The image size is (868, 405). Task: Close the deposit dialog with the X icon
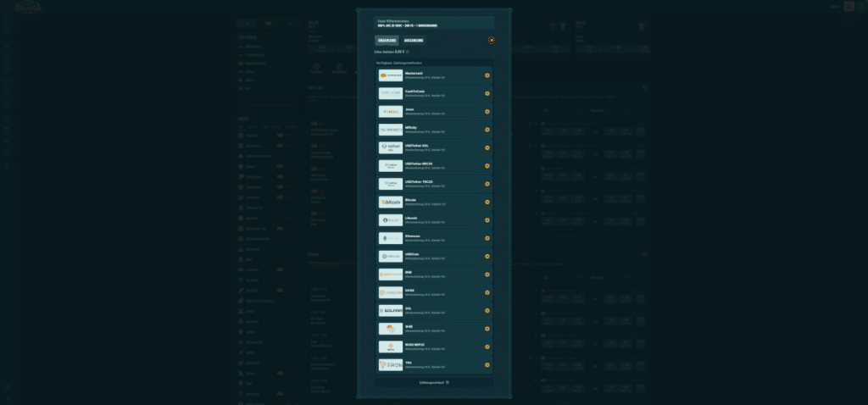click(x=491, y=41)
